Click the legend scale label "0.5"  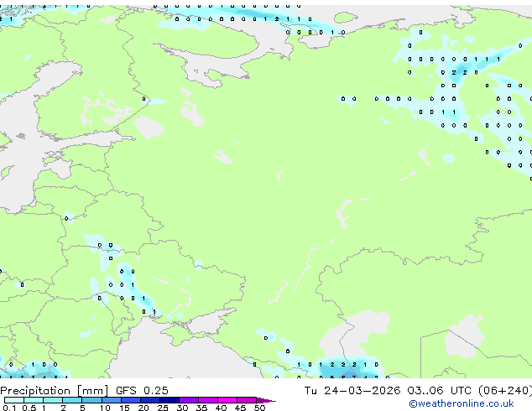(x=29, y=408)
